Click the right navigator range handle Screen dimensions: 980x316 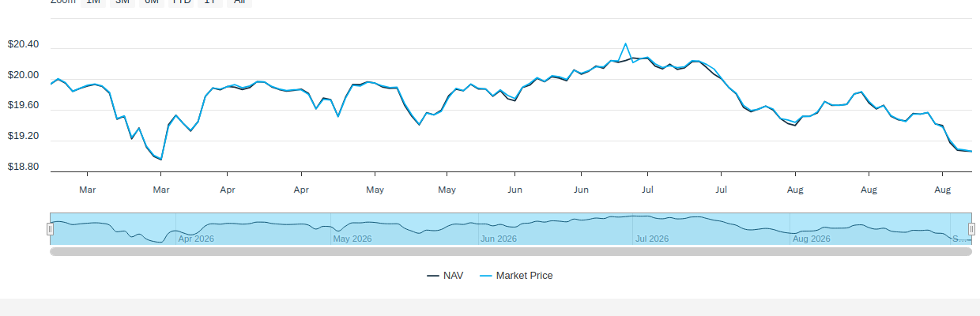tap(972, 229)
